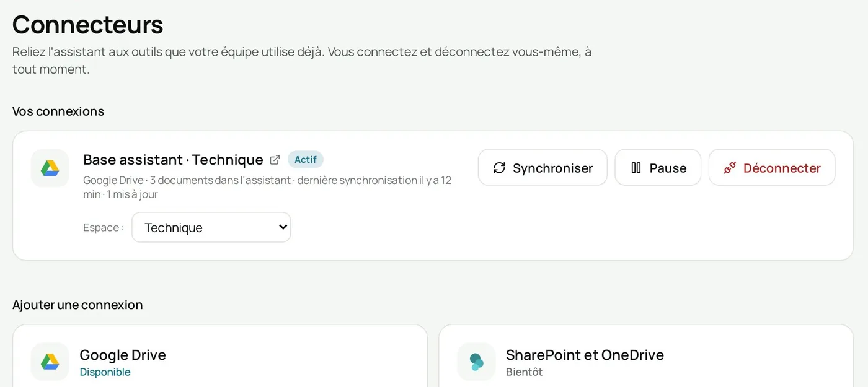The image size is (868, 387).
Task: Click the red Déconnecter button
Action: tap(772, 168)
